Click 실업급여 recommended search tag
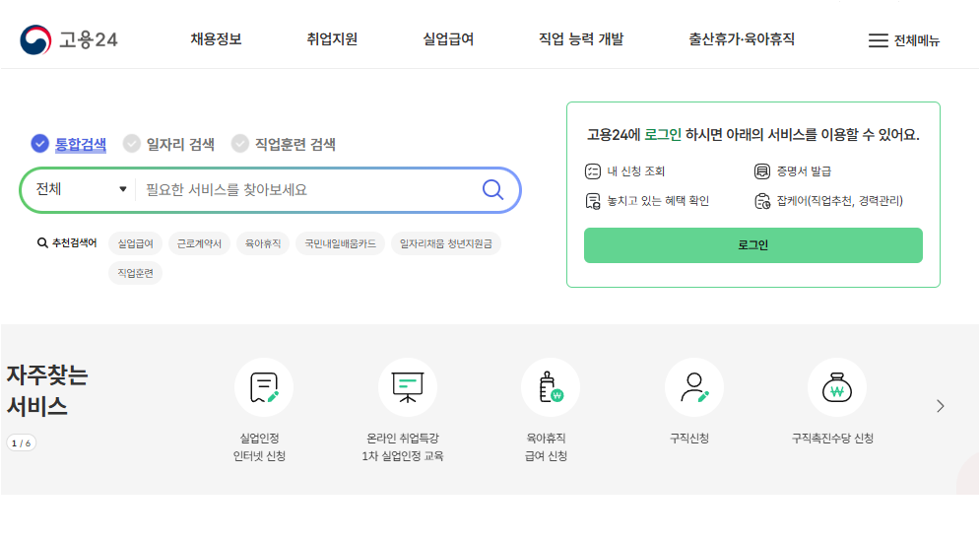Screen dimensions: 980x543 coord(136,243)
